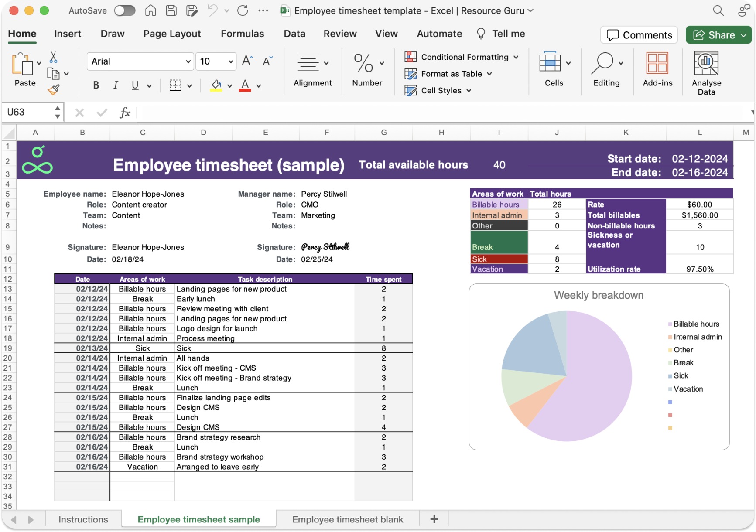Screen dimensions: 756x532
Task: Select the Format Painter icon
Action: pyautogui.click(x=53, y=90)
